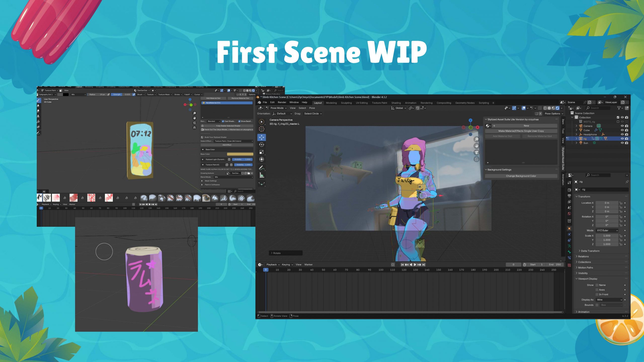Click Add Effect in Texture Paint window
The width and height of the screenshot is (644, 362).
point(227,145)
